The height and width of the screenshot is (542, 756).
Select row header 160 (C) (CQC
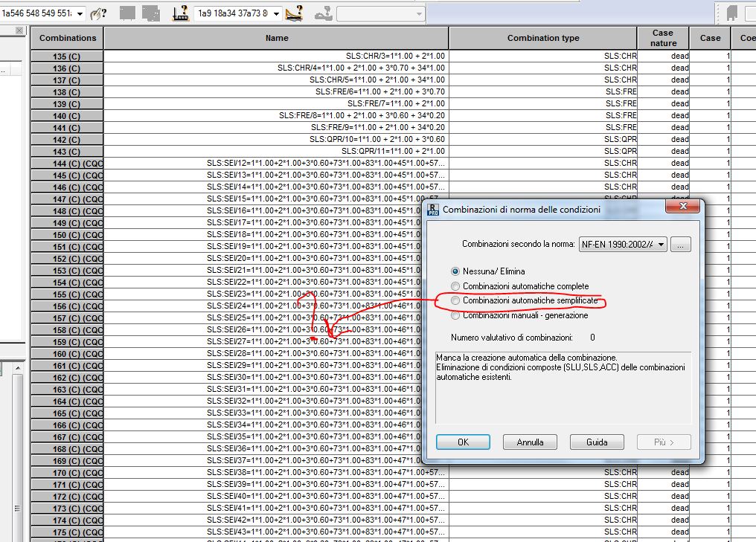67,354
